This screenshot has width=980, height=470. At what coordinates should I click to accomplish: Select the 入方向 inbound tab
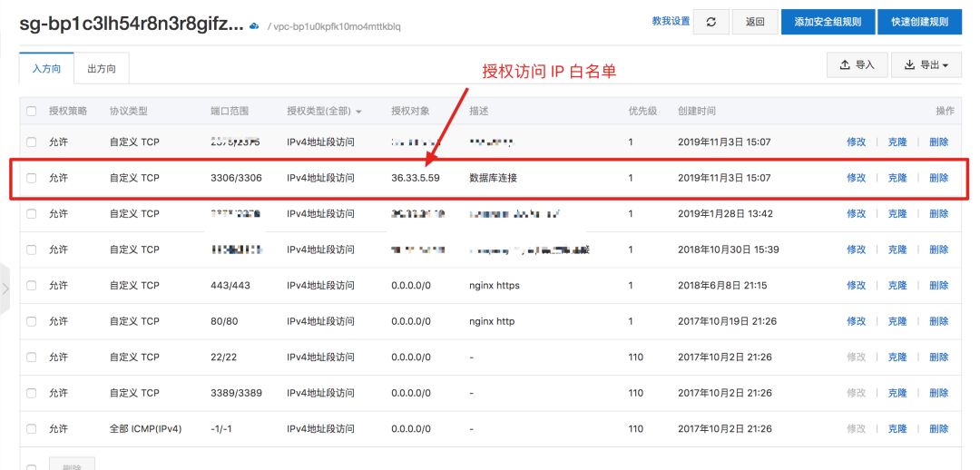pos(46,68)
